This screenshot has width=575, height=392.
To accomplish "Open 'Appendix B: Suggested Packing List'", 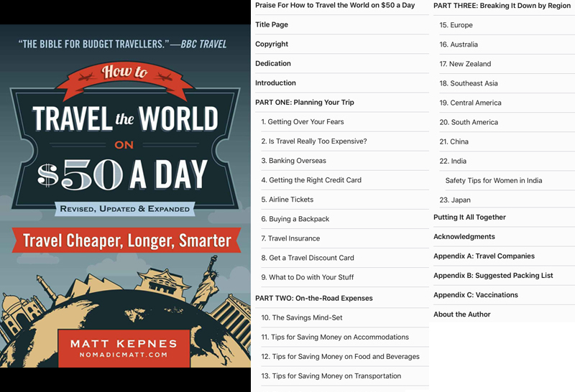I will pos(505,276).
